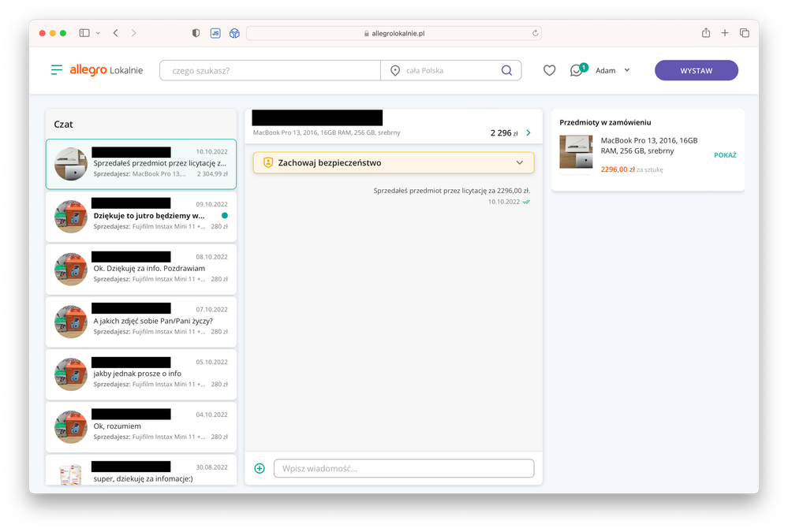The image size is (788, 532).
Task: Open the Safari share menu
Action: point(706,32)
